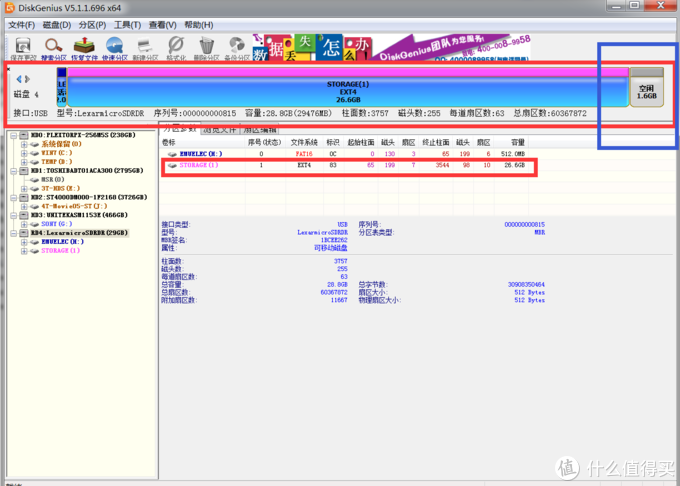The height and width of the screenshot is (486, 680).
Task: Select 4T-Movie05-ST (J:) in tree
Action: (74, 206)
